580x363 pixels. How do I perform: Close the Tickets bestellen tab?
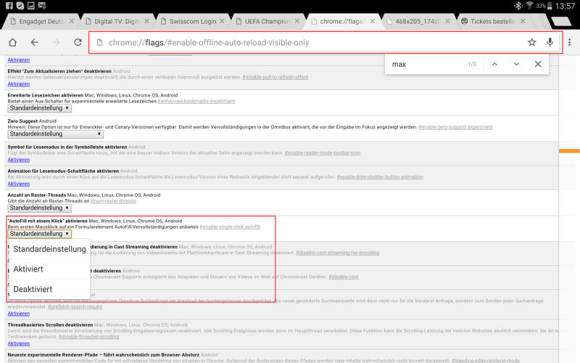(523, 21)
